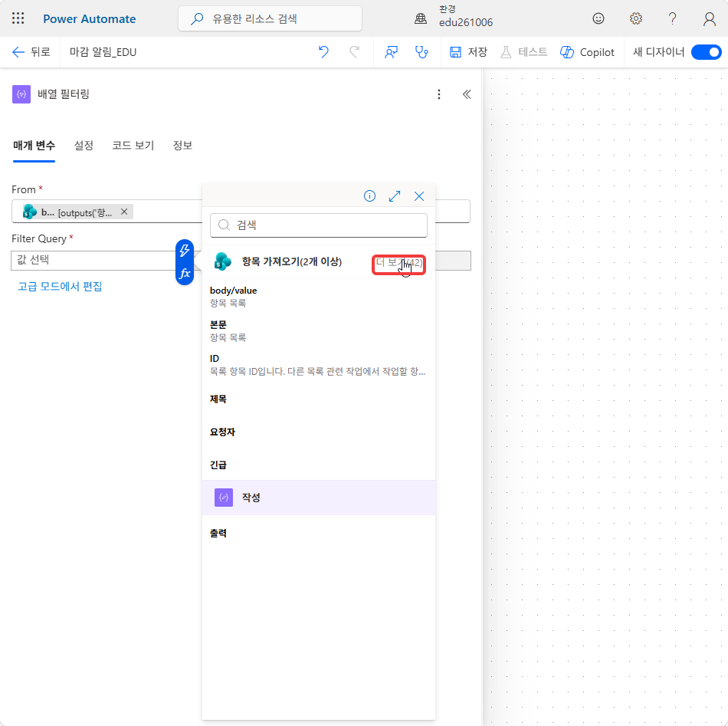The width and height of the screenshot is (728, 726).
Task: Save the flow with 저장
Action: 468,52
